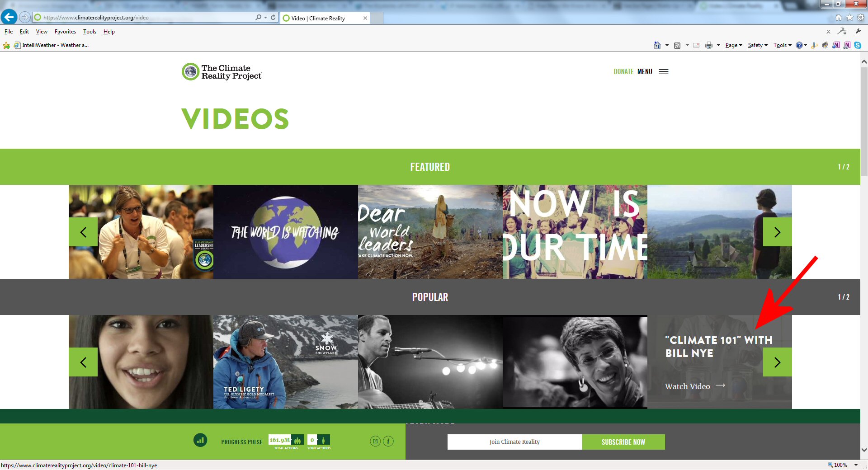Screen dimensions: 868x470
Task: Open the Tools menu in menu bar
Action: click(90, 32)
